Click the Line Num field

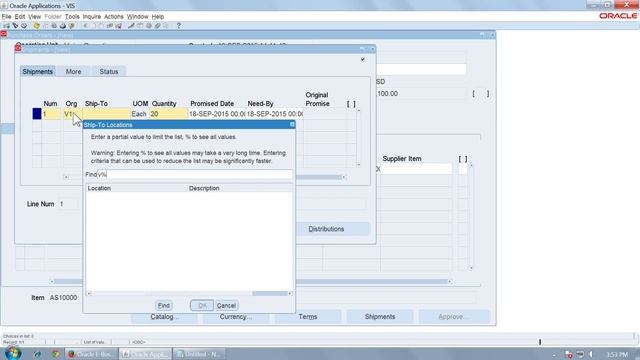pyautogui.click(x=69, y=204)
